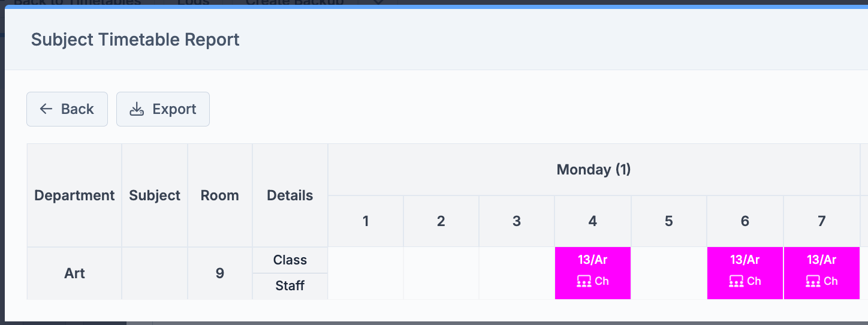Click the room 9 cell

220,273
